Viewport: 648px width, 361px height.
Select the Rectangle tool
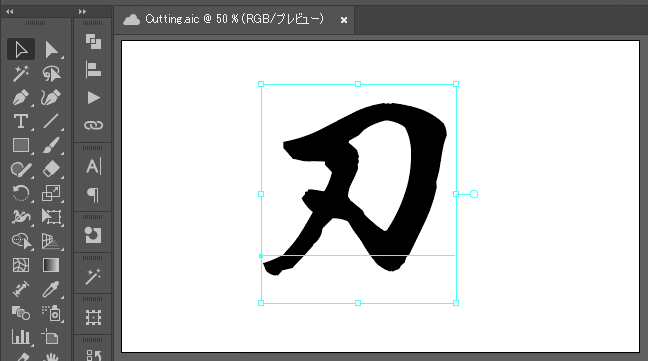coord(21,145)
